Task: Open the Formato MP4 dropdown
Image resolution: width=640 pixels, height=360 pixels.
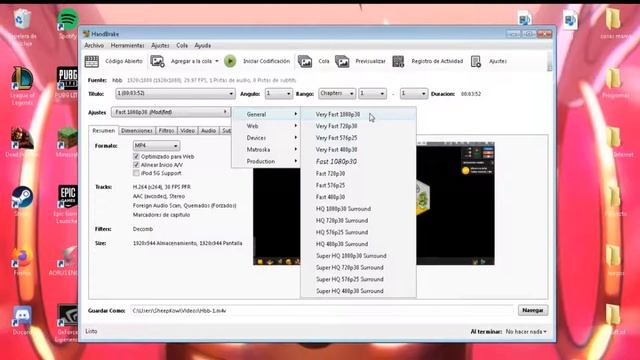Action: [x=156, y=146]
